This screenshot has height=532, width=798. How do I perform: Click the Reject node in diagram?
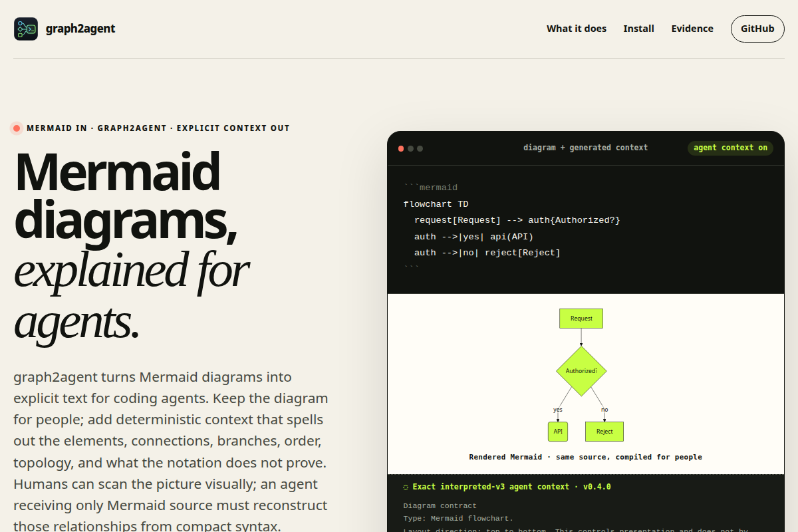[x=604, y=432]
